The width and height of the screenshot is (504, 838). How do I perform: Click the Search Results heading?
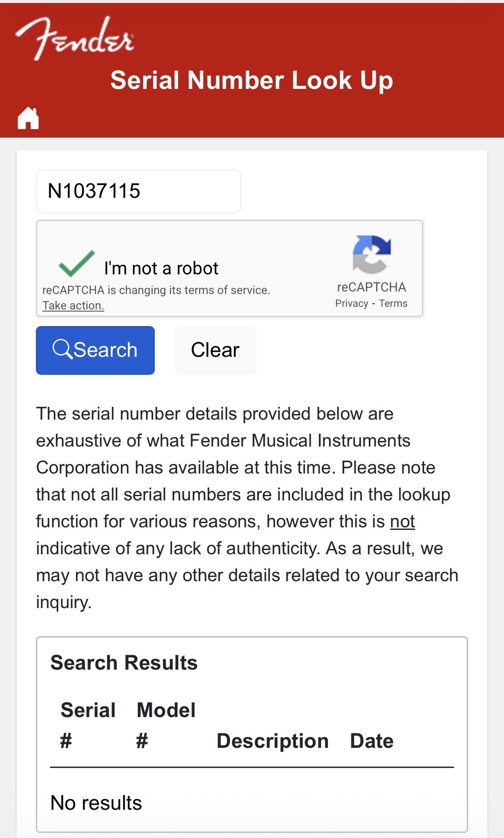pos(124,663)
